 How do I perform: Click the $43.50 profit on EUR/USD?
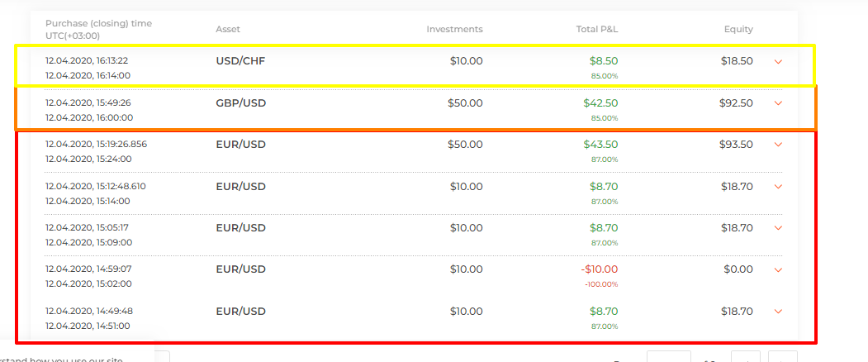click(600, 145)
